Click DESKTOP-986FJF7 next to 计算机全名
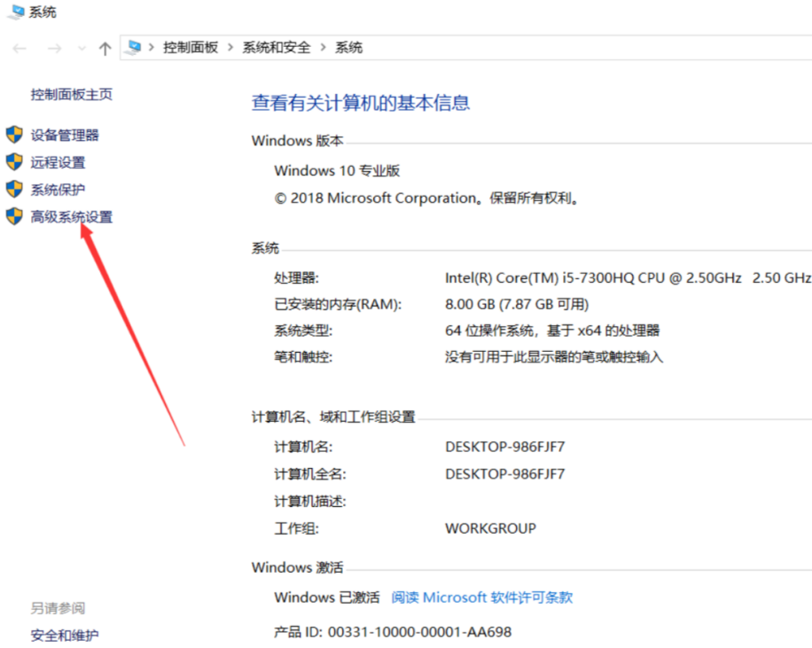Image resolution: width=812 pixels, height=648 pixels. (505, 474)
